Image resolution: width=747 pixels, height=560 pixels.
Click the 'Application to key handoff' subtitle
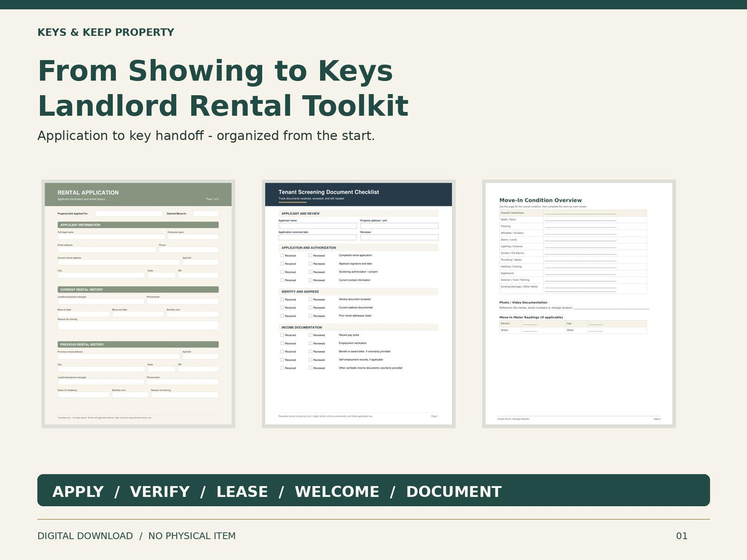coord(206,136)
